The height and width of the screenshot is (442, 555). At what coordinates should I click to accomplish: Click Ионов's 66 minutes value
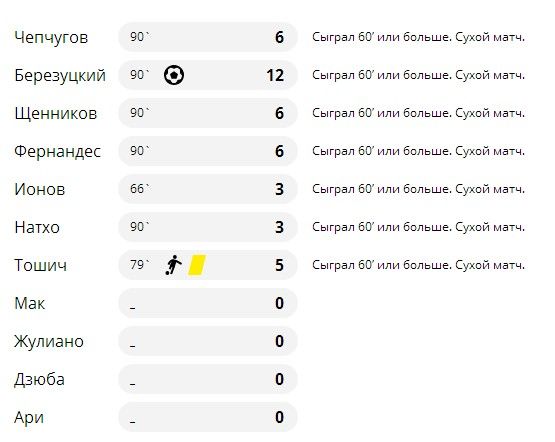click(140, 189)
